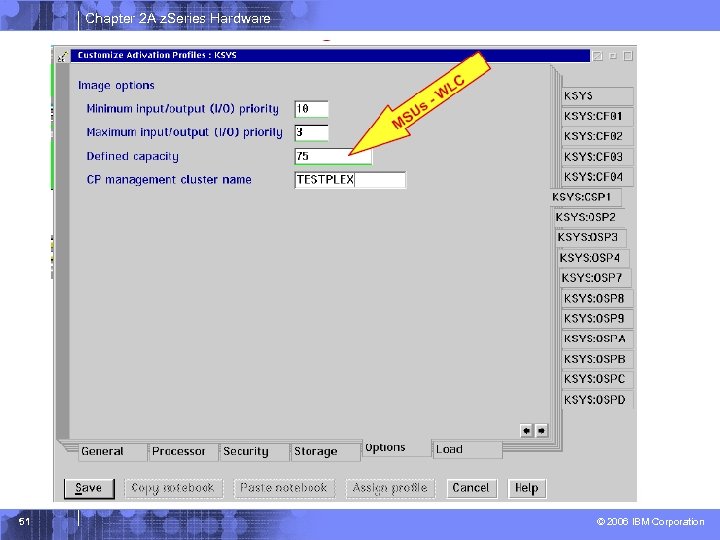Select the KSYS:OSPB profile tab
720x540 pixels.
597,359
